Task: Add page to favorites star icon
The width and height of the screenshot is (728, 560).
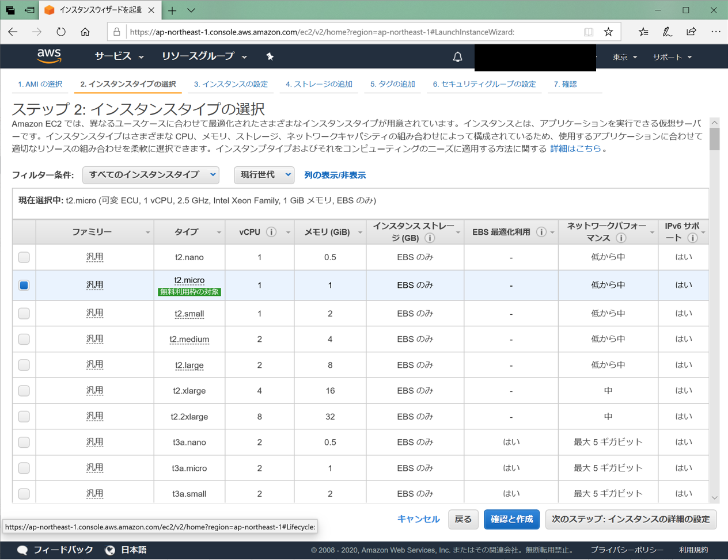Action: (608, 32)
